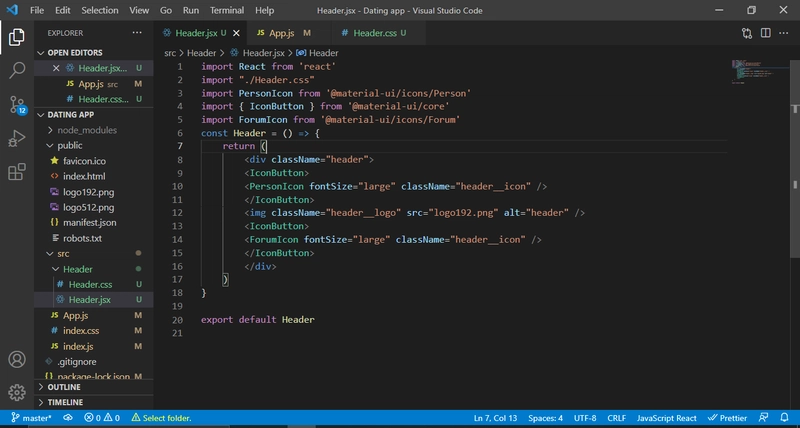Change end of line sequence CRLF
The height and width of the screenshot is (428, 800).
pyautogui.click(x=616, y=418)
